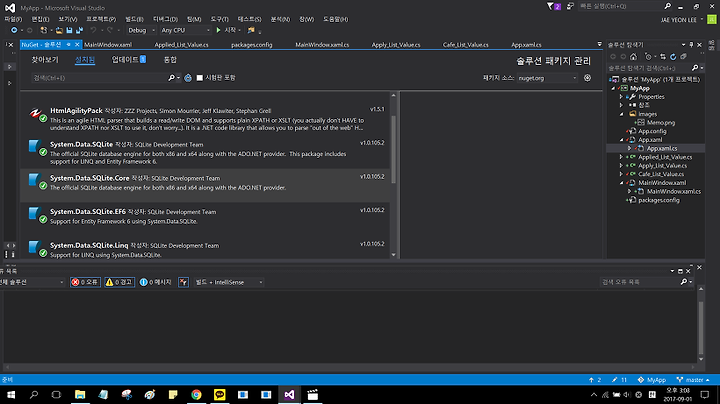Click the pending changes indicator showing 11

[619, 380]
